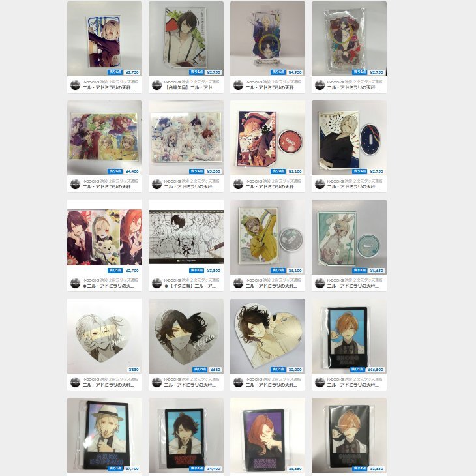
Task: Click seller avatar below the yellow raincoat card
Action: point(238,283)
